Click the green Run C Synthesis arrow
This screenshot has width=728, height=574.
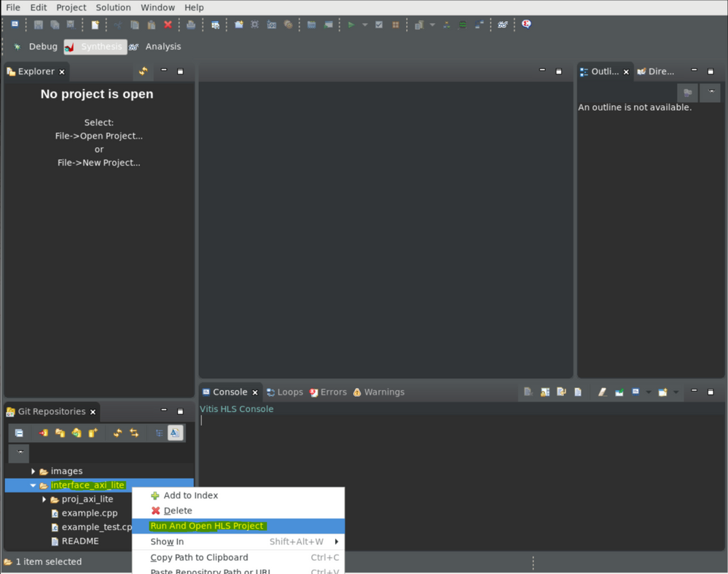[x=351, y=25]
